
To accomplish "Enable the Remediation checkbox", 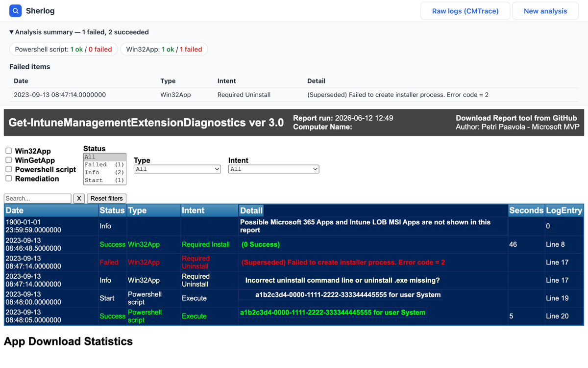I will coord(8,179).
